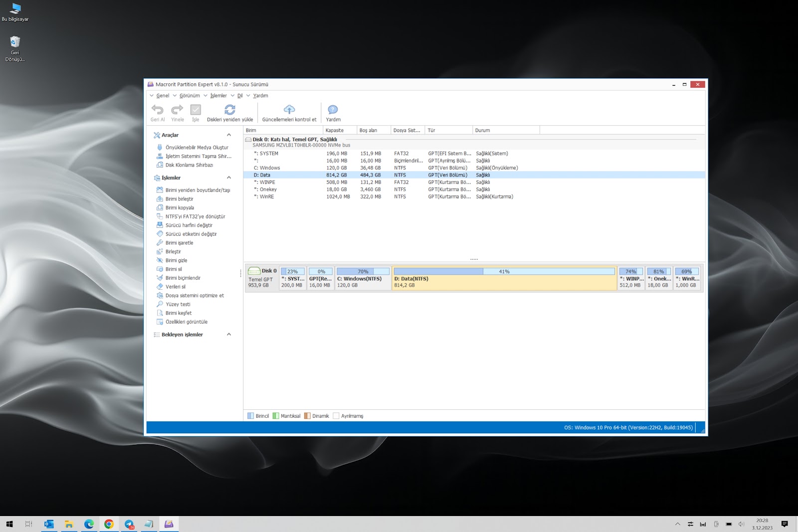This screenshot has width=798, height=532.
Task: Click the İşle apply icon
Action: pyautogui.click(x=196, y=110)
